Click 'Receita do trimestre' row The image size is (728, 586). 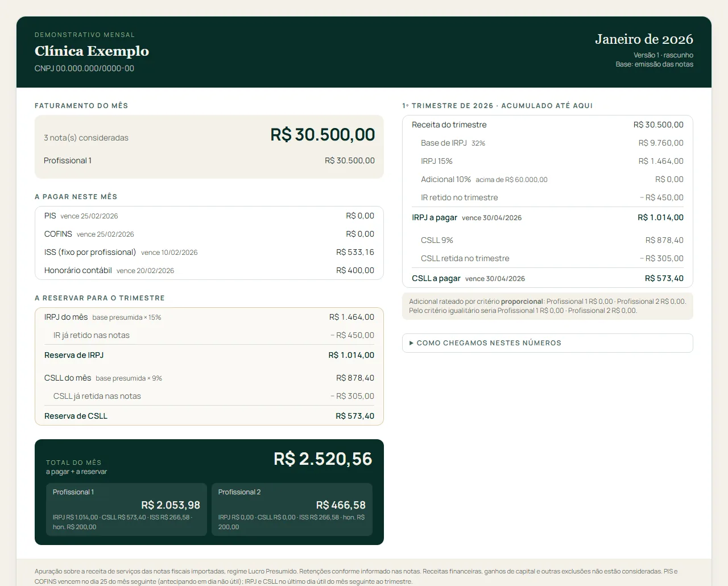click(548, 125)
